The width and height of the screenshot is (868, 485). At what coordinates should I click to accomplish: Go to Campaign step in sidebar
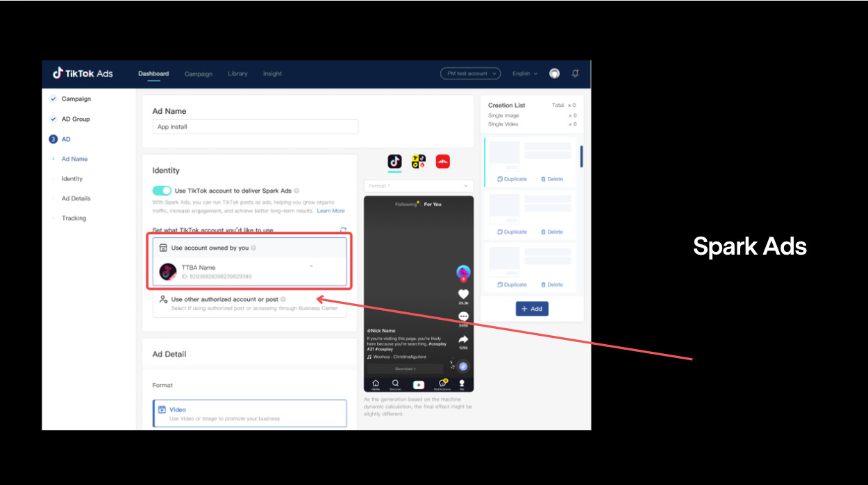click(76, 99)
